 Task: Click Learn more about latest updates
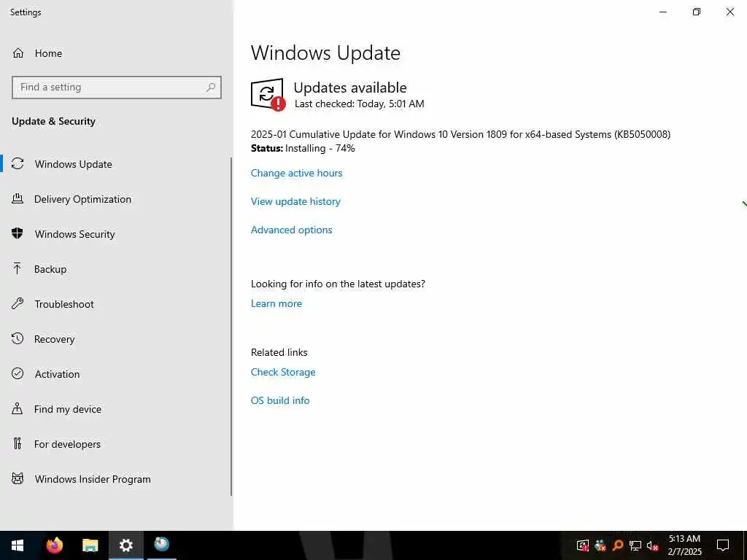(x=276, y=303)
